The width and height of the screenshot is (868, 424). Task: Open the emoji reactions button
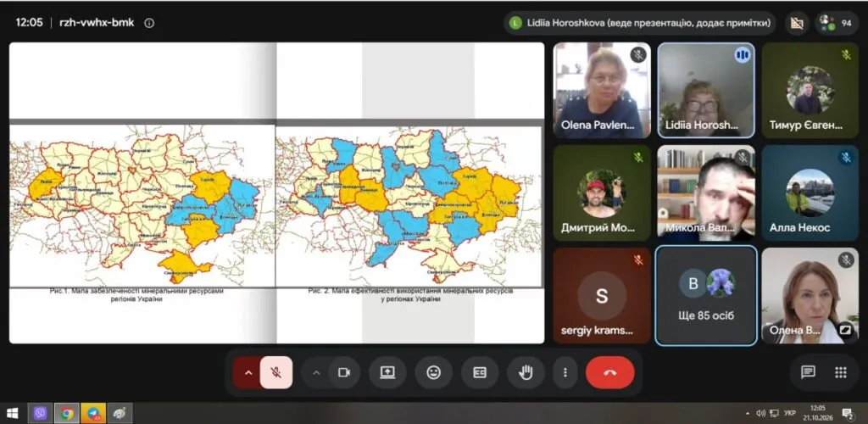point(433,372)
